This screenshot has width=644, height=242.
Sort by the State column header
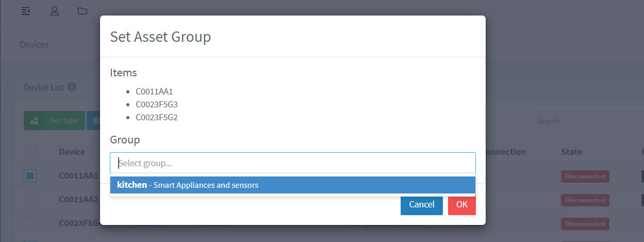[571, 152]
